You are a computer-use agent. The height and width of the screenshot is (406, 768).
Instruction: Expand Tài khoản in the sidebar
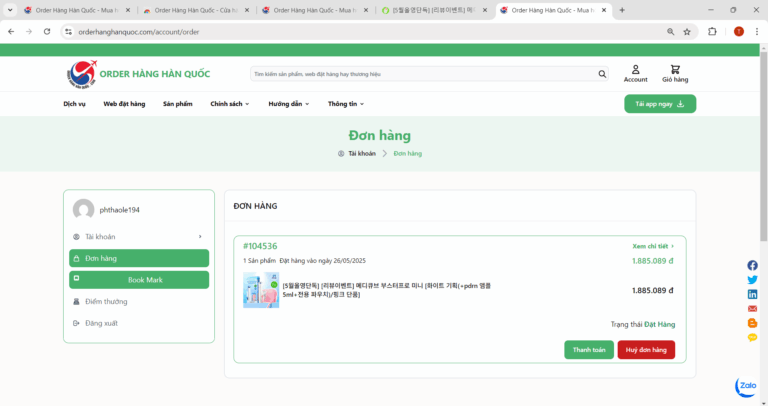click(139, 237)
